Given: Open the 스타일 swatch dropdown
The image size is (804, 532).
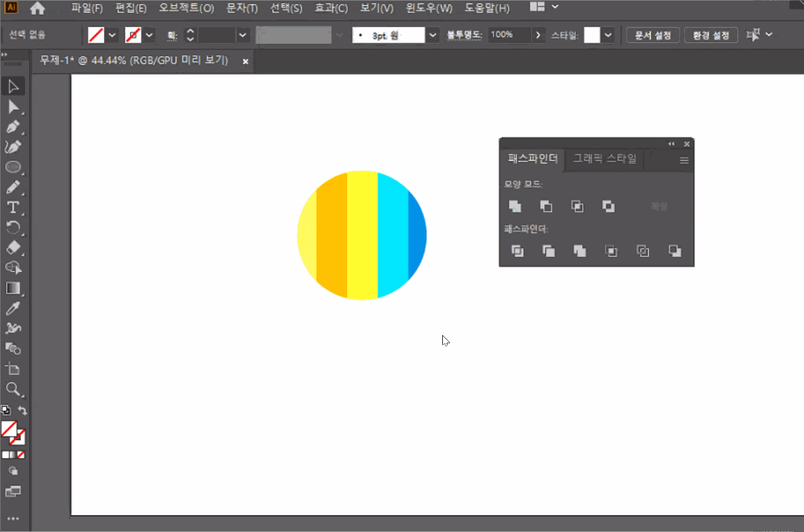Looking at the screenshot, I should 608,35.
